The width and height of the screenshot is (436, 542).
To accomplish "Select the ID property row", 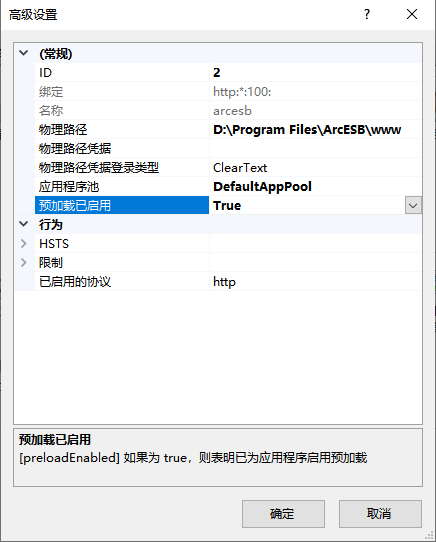I will click(228, 72).
